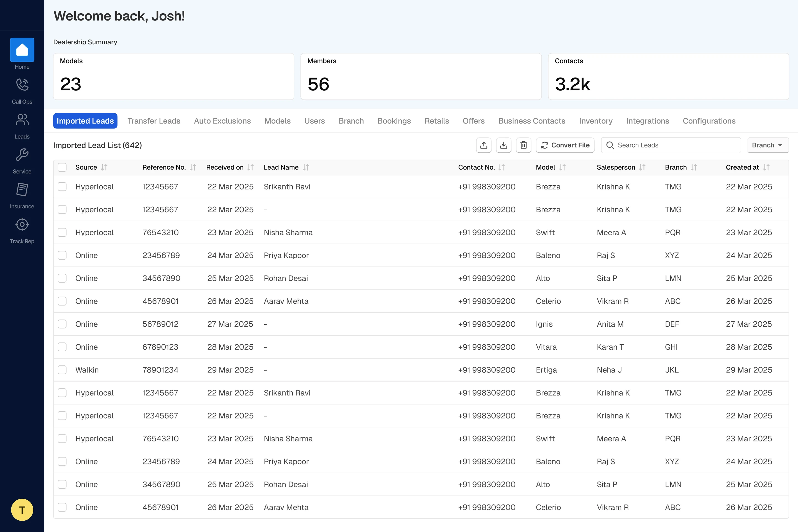Image resolution: width=798 pixels, height=532 pixels.
Task: Tick the Vitara lead row checkbox
Action: (62, 347)
